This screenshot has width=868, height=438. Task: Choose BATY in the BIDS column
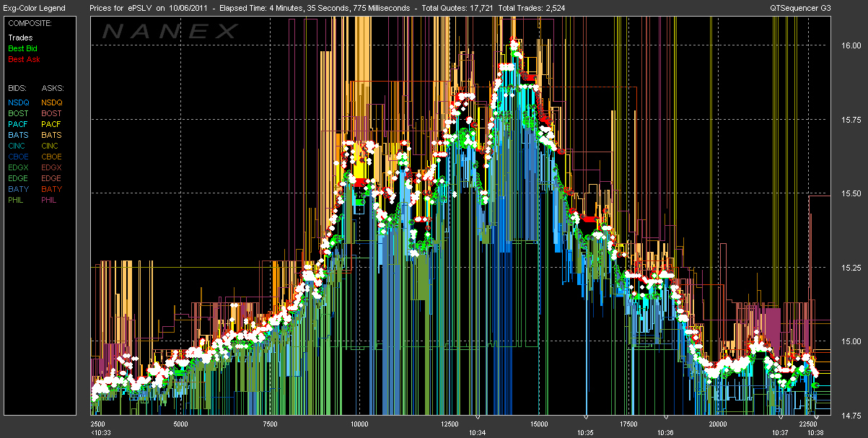(19, 189)
